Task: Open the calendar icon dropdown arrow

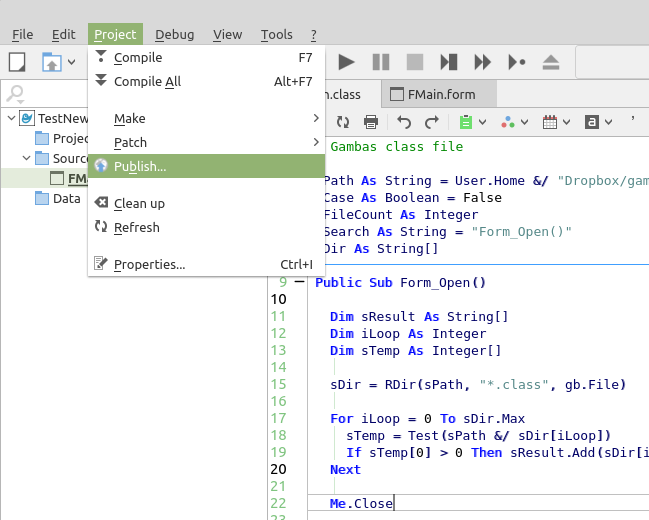Action: [x=567, y=122]
